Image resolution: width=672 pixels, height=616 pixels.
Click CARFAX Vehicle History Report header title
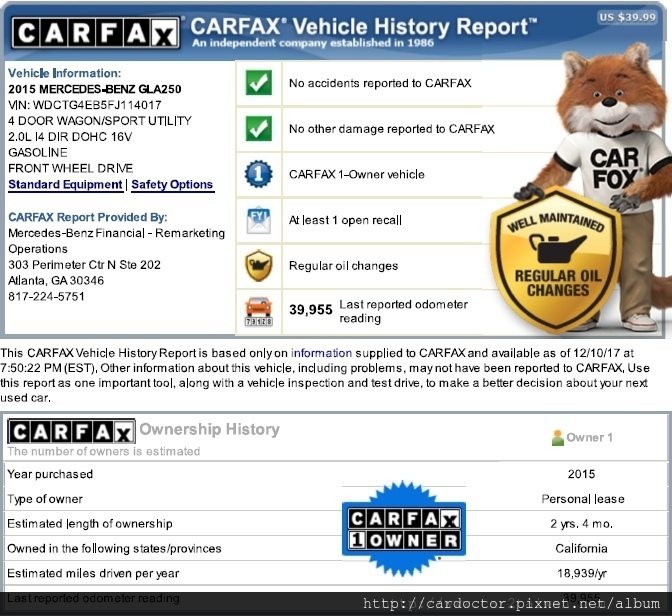pyautogui.click(x=363, y=27)
